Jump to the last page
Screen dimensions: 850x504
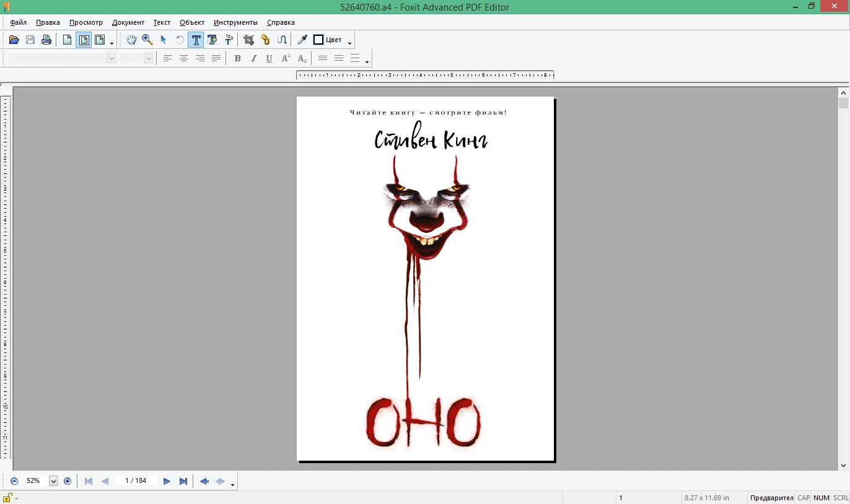click(183, 481)
